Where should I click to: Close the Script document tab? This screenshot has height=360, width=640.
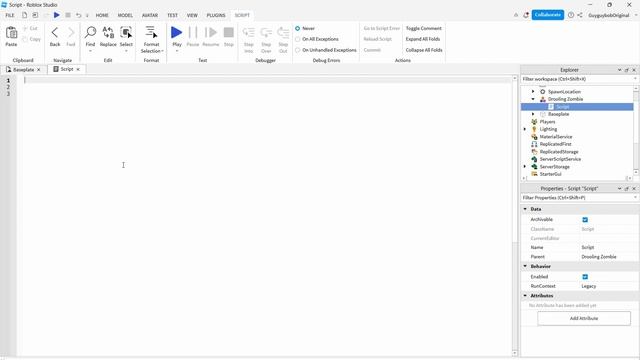(78, 69)
